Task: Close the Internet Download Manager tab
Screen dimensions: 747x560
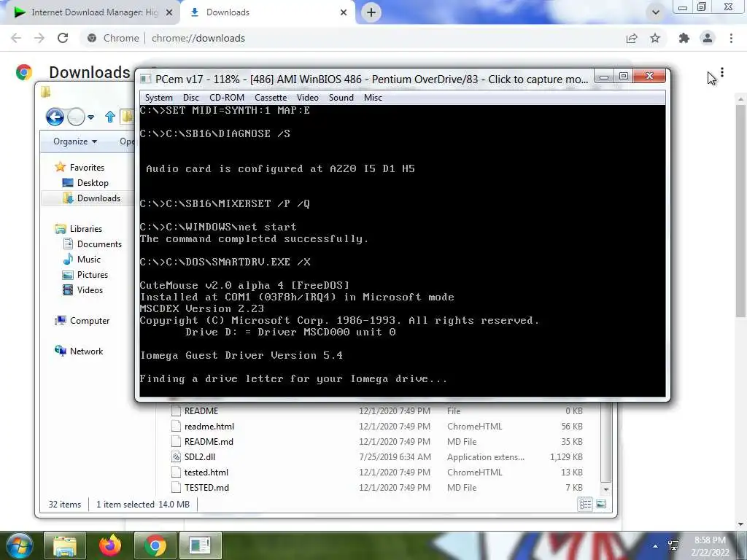Action: click(x=169, y=12)
